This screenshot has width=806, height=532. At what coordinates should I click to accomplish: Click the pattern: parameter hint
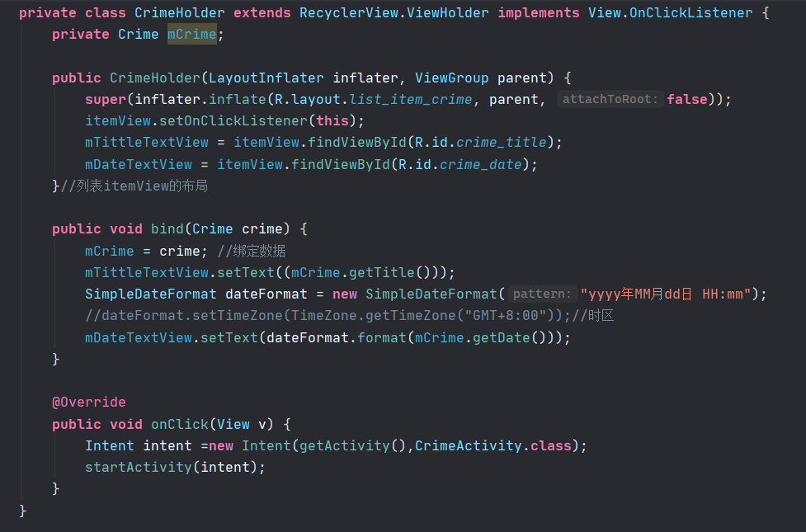point(542,294)
